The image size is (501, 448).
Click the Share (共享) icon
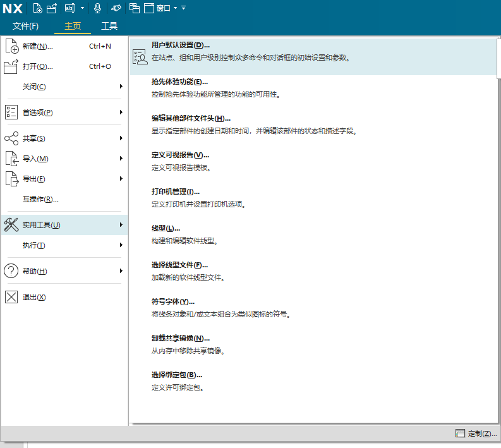tap(11, 138)
